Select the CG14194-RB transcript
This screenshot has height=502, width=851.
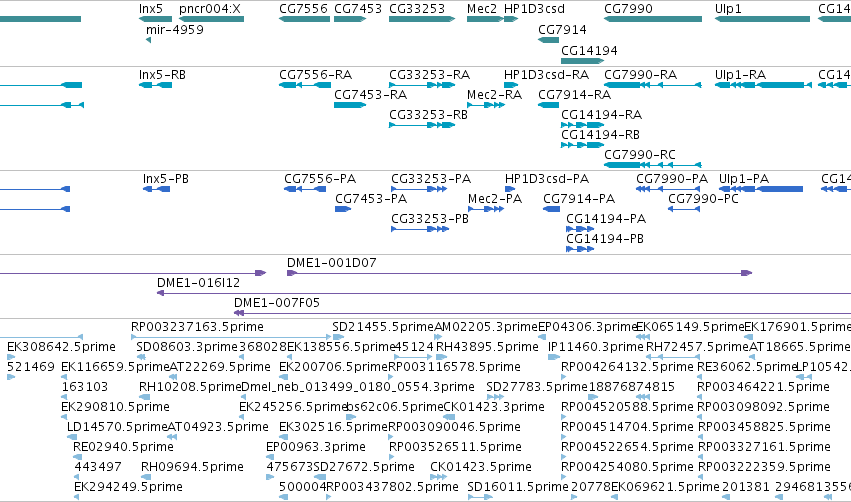(582, 145)
